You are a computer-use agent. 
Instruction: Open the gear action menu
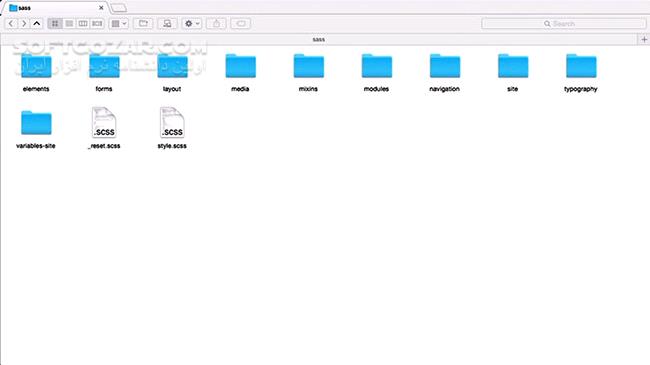tap(192, 24)
